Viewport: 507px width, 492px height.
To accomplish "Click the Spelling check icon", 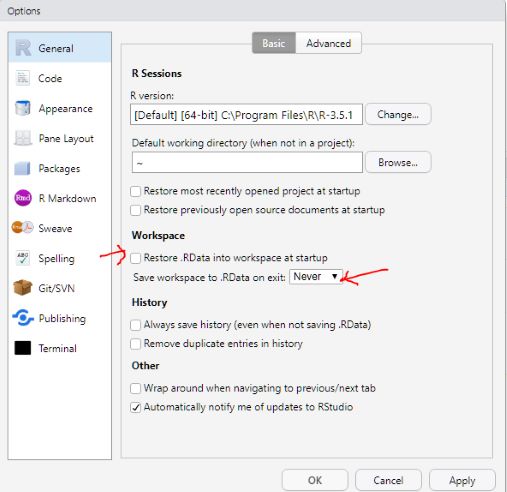I will click(x=23, y=258).
